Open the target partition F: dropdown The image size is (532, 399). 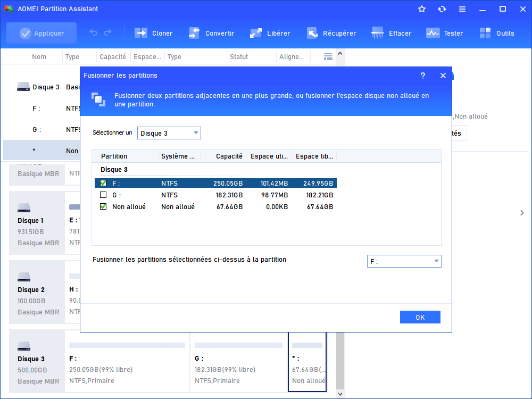pyautogui.click(x=404, y=261)
